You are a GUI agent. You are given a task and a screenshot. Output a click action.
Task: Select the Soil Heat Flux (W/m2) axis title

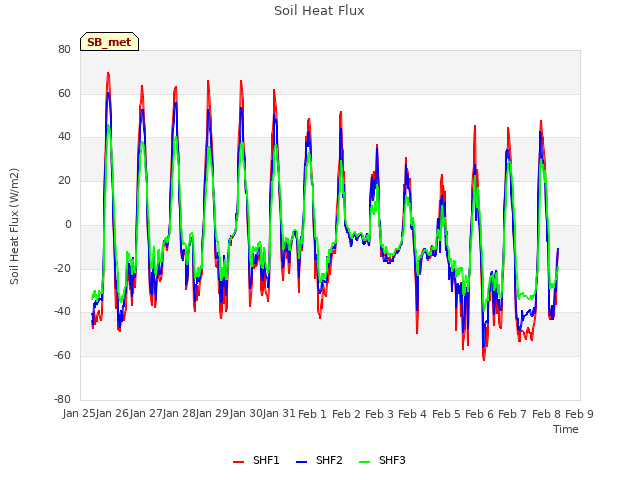point(14,226)
